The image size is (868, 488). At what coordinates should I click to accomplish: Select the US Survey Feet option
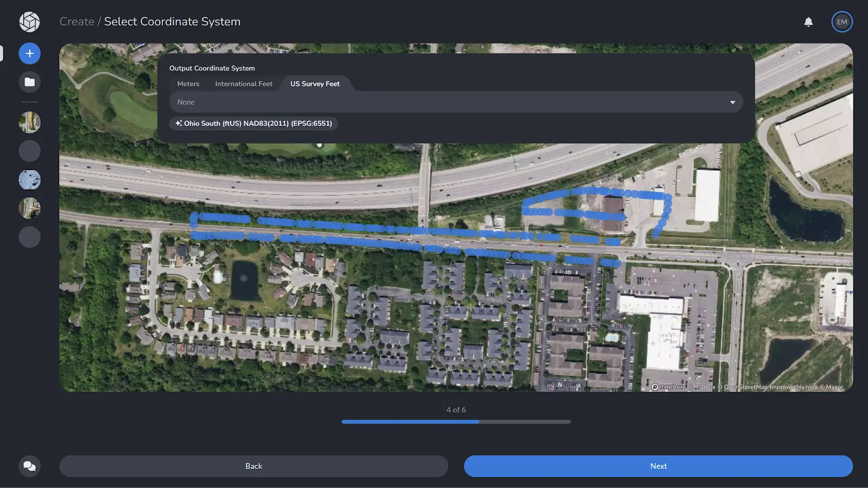point(315,84)
